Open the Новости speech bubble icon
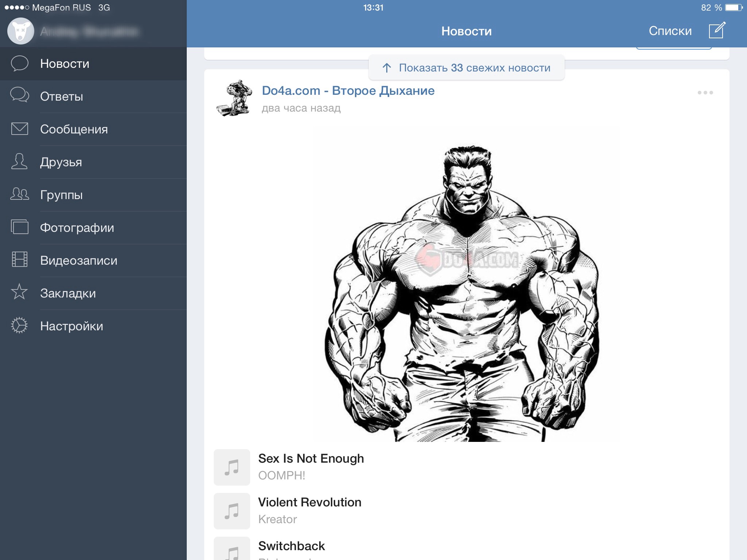This screenshot has width=747, height=560. (x=19, y=63)
